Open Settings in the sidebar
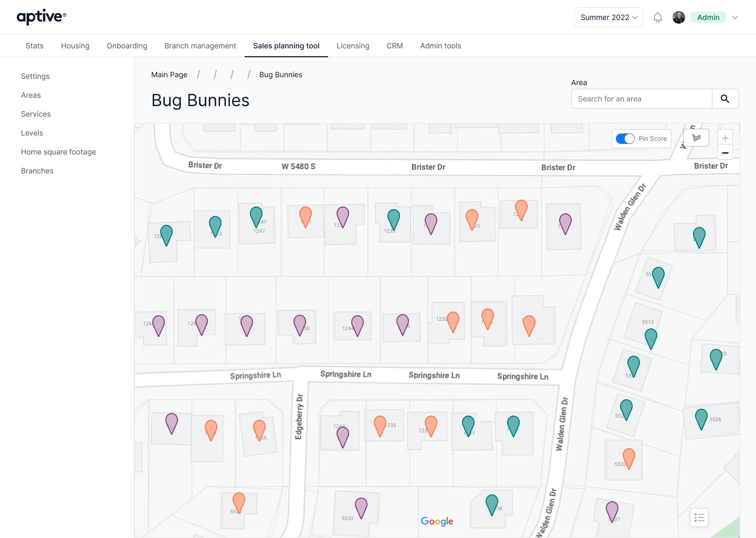The height and width of the screenshot is (538, 756). point(35,76)
